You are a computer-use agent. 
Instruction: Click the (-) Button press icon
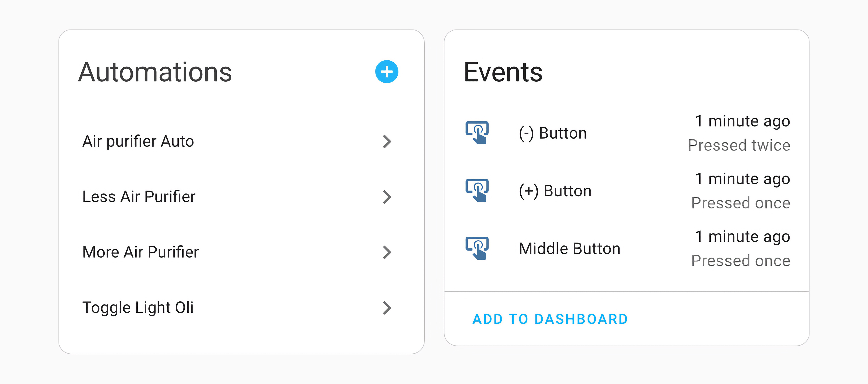tap(477, 133)
